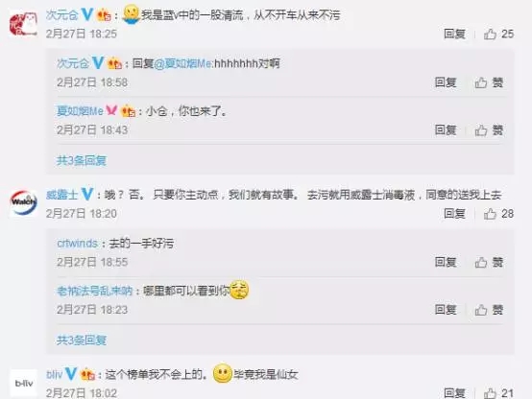Expand all 3 replies under 威露士's comment

click(x=82, y=340)
